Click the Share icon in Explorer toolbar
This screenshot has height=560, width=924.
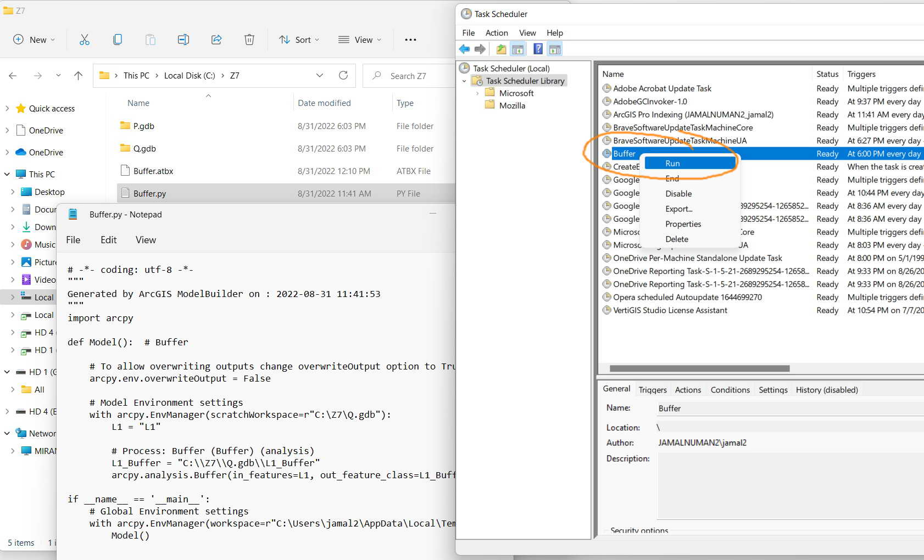[x=216, y=40]
